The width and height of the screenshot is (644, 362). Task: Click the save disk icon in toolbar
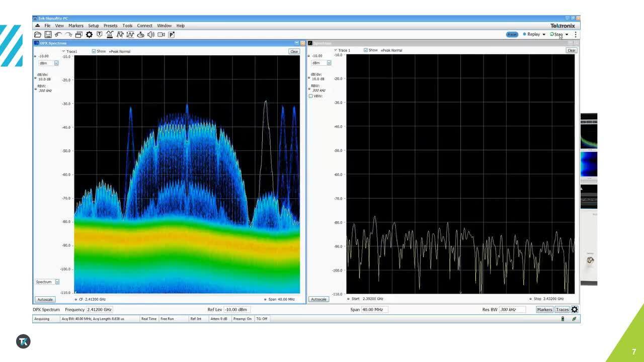click(48, 35)
